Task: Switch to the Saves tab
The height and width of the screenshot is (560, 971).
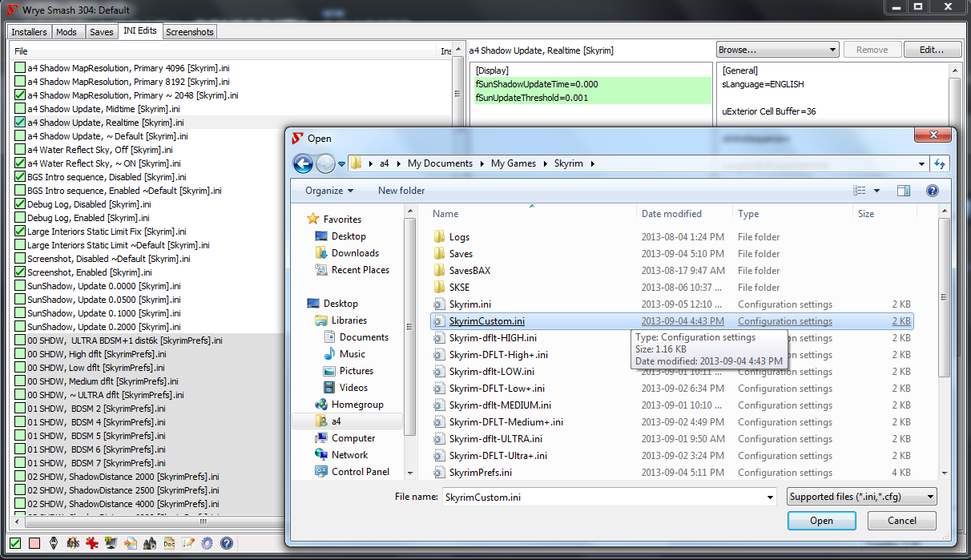Action: pyautogui.click(x=101, y=32)
